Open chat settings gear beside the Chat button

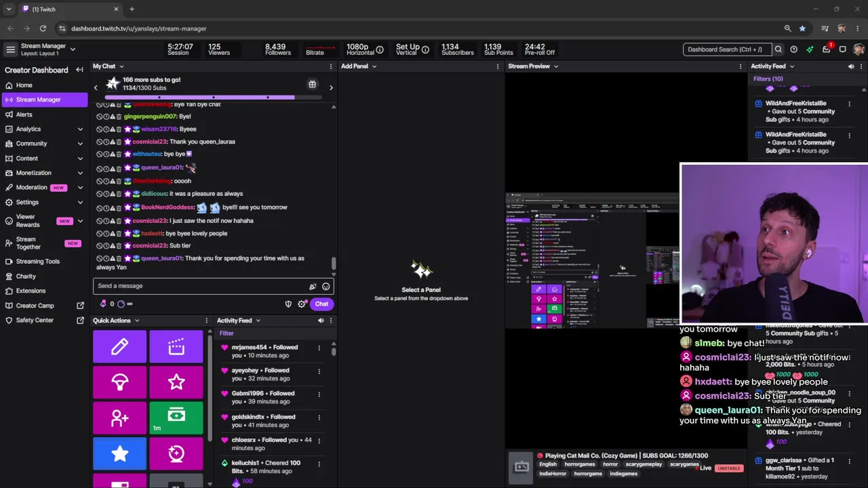tap(302, 304)
